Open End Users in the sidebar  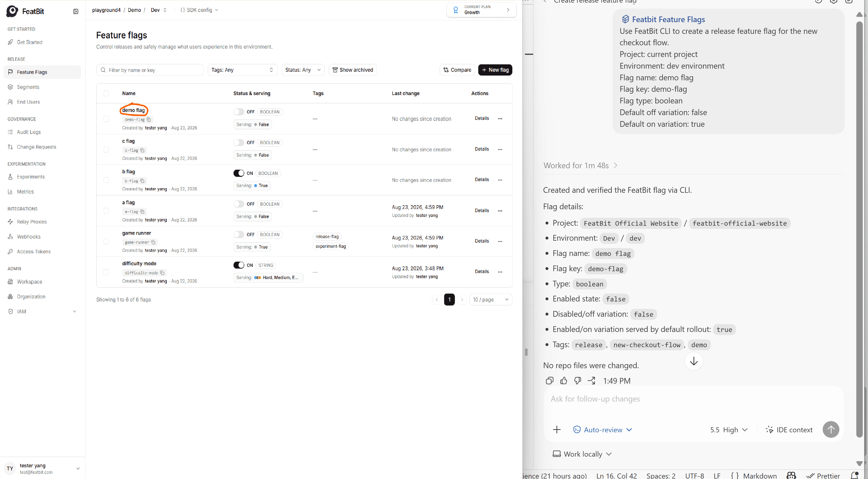click(42, 102)
